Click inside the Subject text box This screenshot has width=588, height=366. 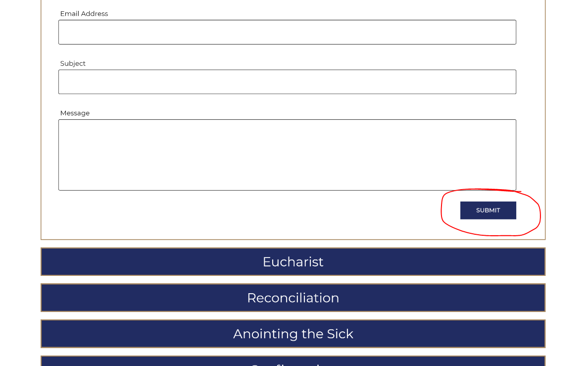coord(287,82)
